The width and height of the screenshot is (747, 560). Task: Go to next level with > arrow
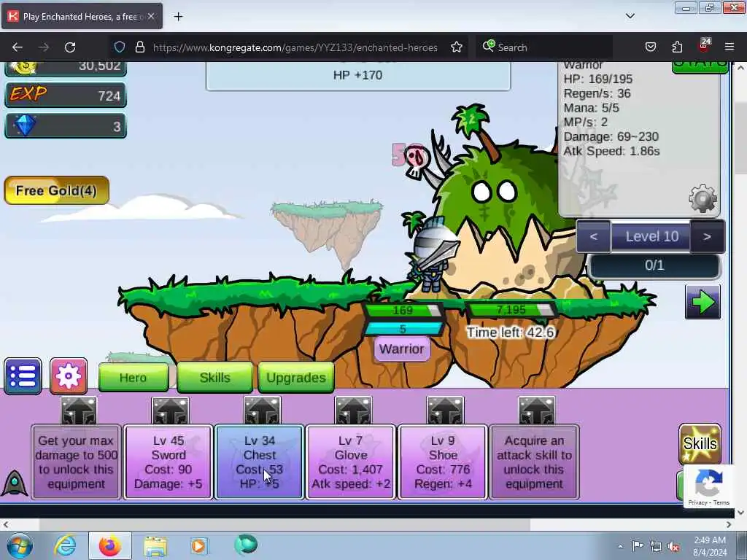707,237
